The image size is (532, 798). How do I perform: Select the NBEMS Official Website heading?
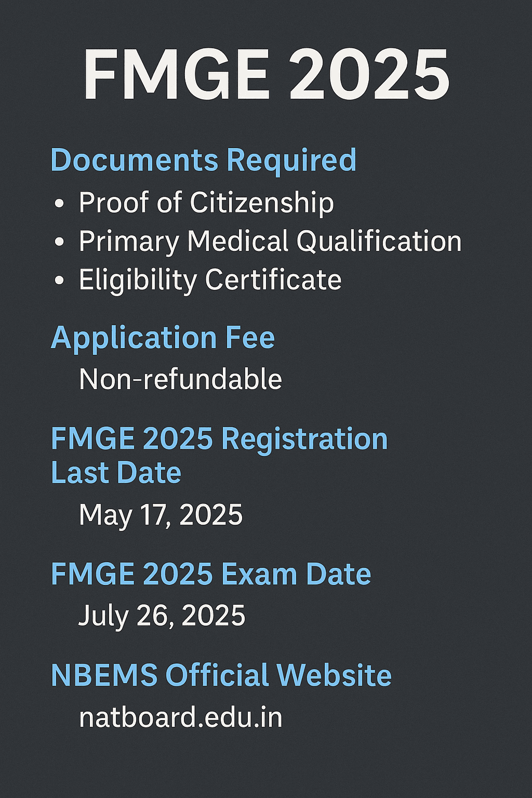(x=221, y=675)
